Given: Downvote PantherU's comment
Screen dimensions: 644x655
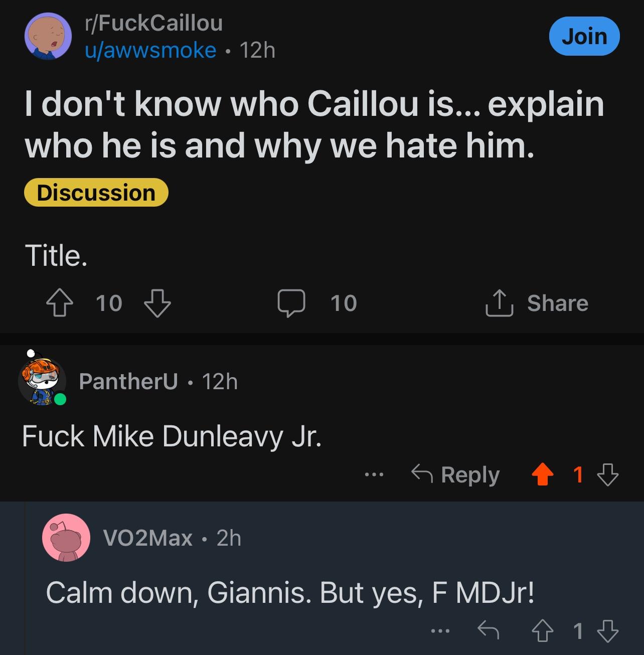Looking at the screenshot, I should click(x=608, y=474).
